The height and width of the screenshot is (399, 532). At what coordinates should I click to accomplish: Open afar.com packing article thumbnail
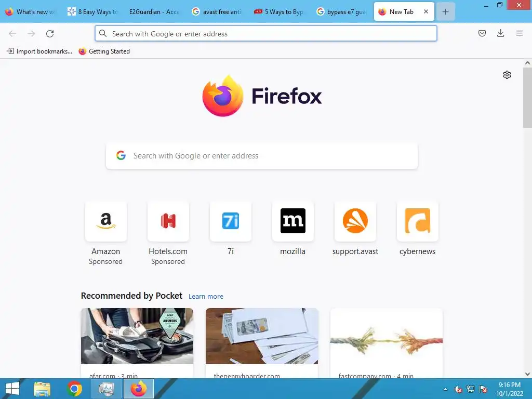(x=137, y=336)
